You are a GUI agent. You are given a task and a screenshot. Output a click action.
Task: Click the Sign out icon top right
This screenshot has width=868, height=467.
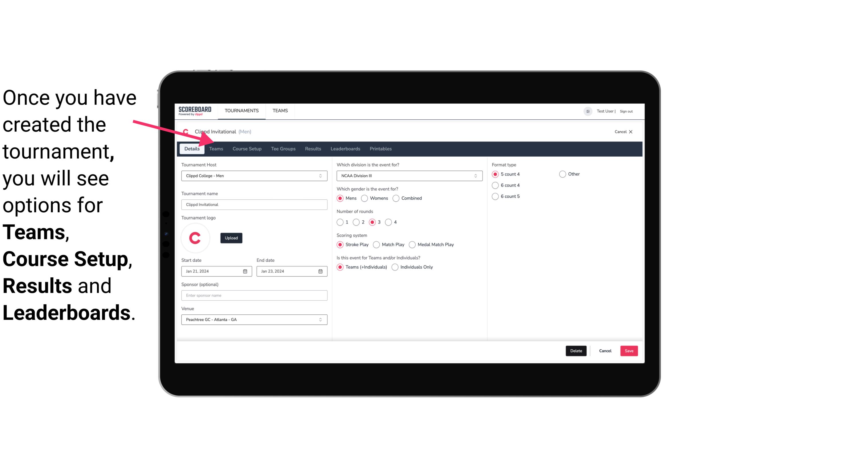tap(626, 111)
